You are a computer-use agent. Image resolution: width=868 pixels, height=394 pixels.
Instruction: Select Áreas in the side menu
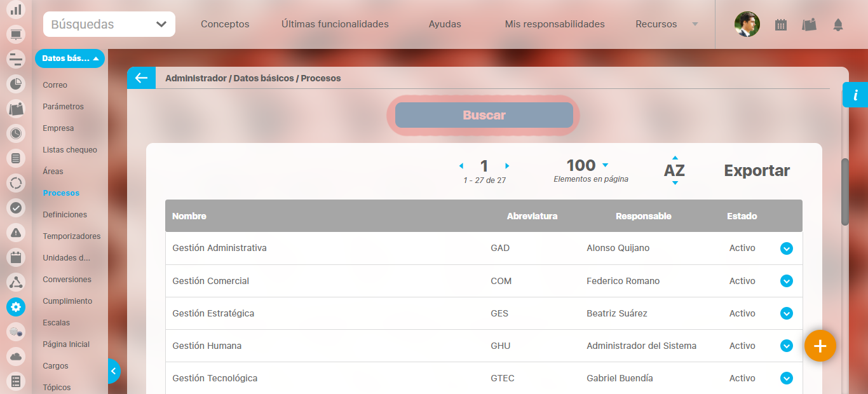pos(53,172)
